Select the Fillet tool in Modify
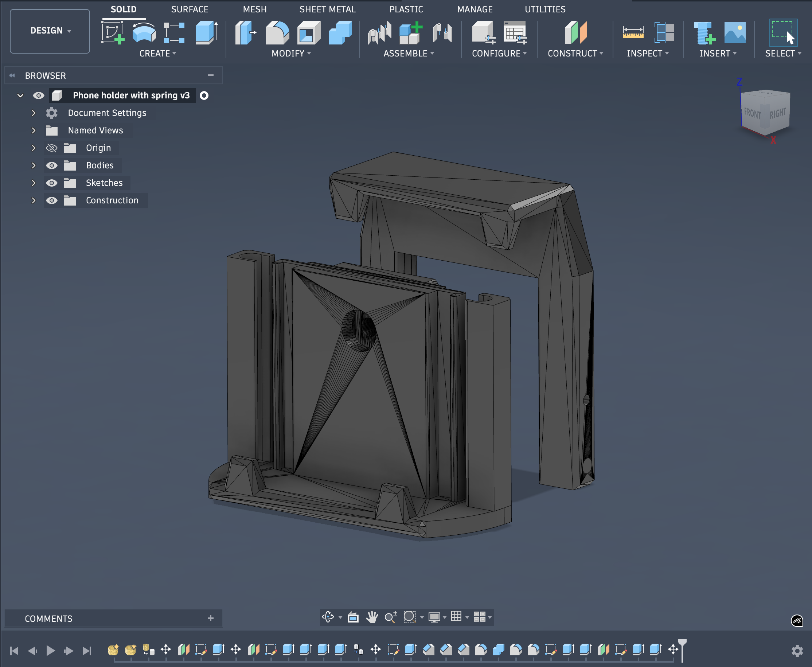 [277, 33]
